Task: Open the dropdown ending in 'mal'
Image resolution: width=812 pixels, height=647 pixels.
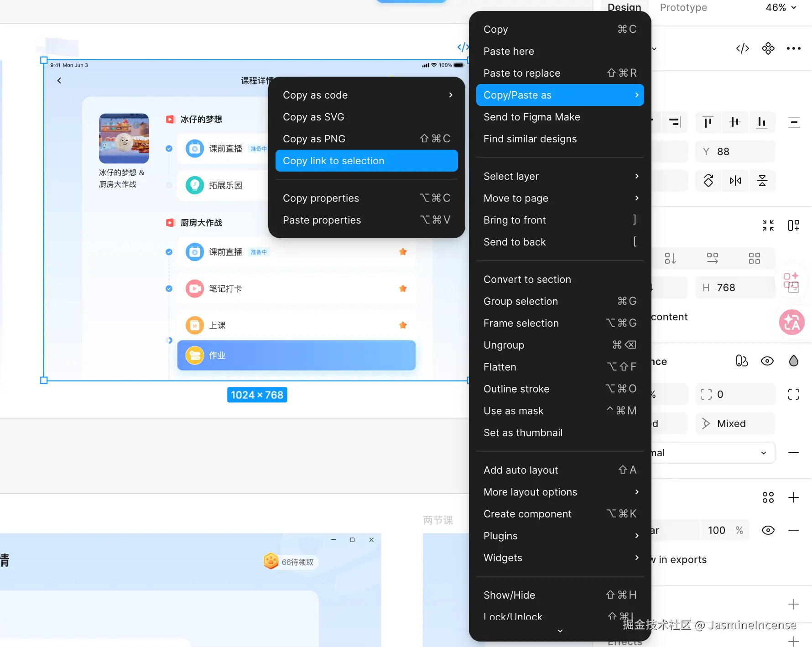Action: click(x=713, y=453)
